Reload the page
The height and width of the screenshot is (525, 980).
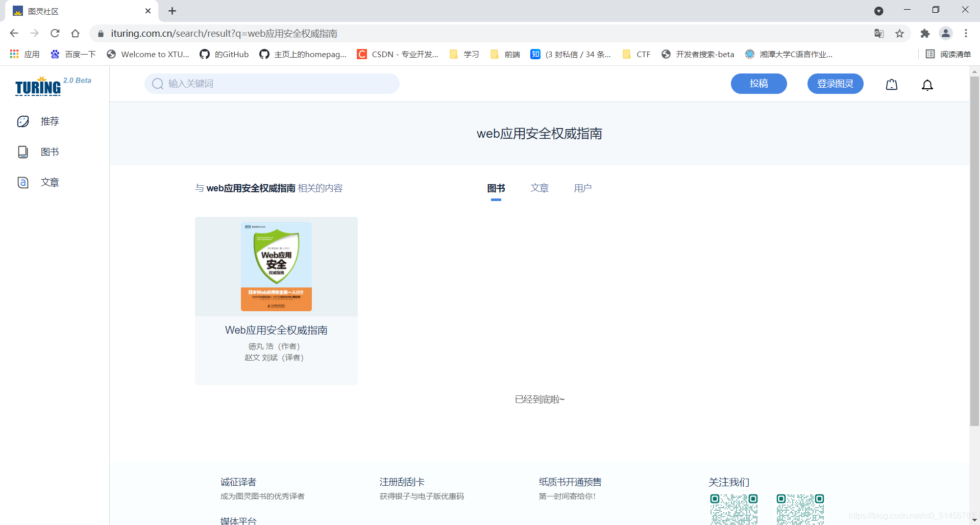pos(55,33)
